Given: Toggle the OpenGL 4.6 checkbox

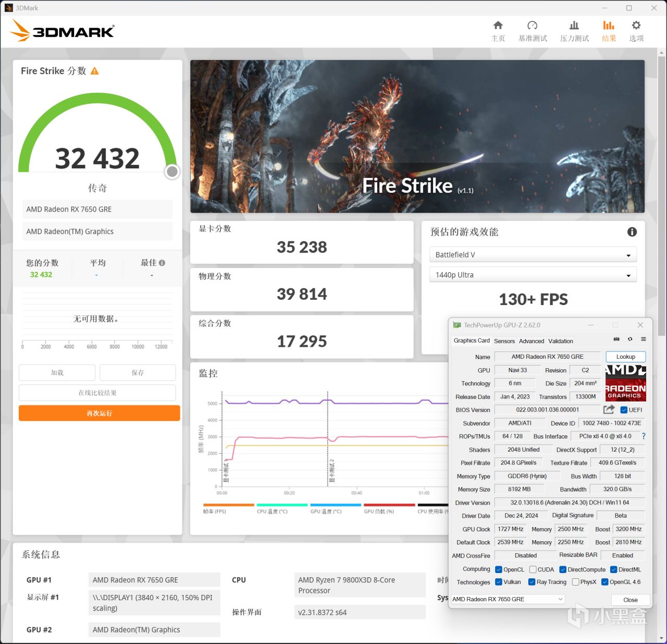Looking at the screenshot, I should click(604, 582).
